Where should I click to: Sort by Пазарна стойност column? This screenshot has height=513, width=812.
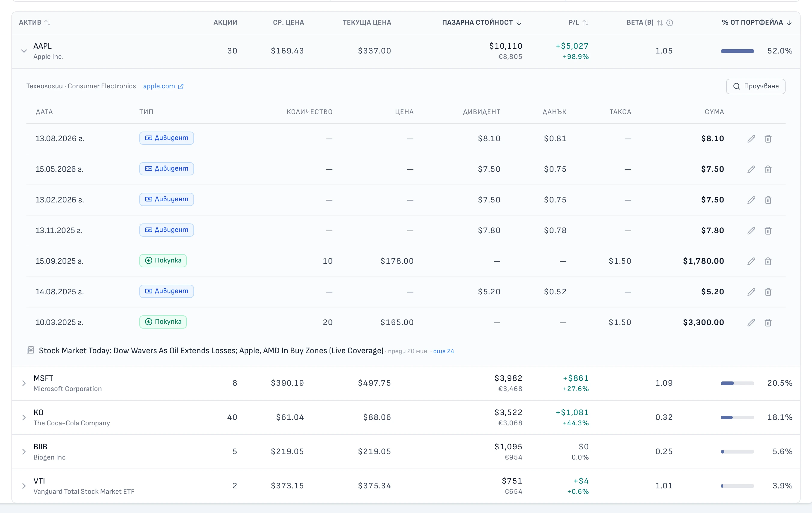click(x=482, y=23)
